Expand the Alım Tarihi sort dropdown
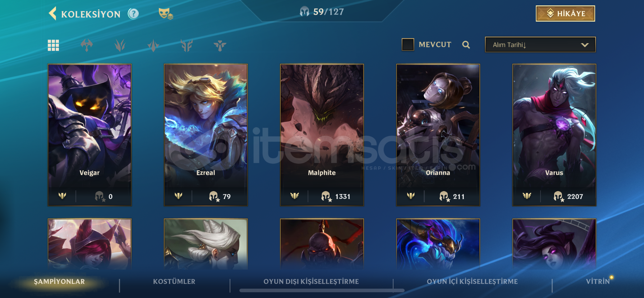 (540, 45)
